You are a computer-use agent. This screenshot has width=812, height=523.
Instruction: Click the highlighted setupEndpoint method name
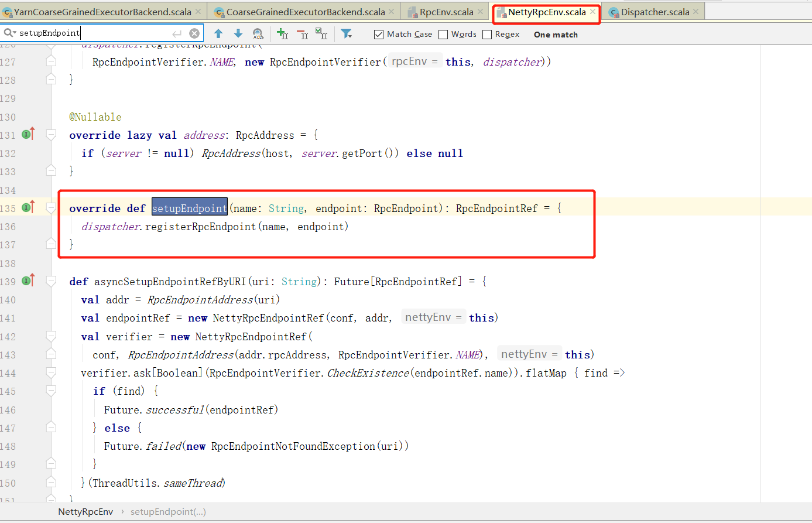(190, 208)
